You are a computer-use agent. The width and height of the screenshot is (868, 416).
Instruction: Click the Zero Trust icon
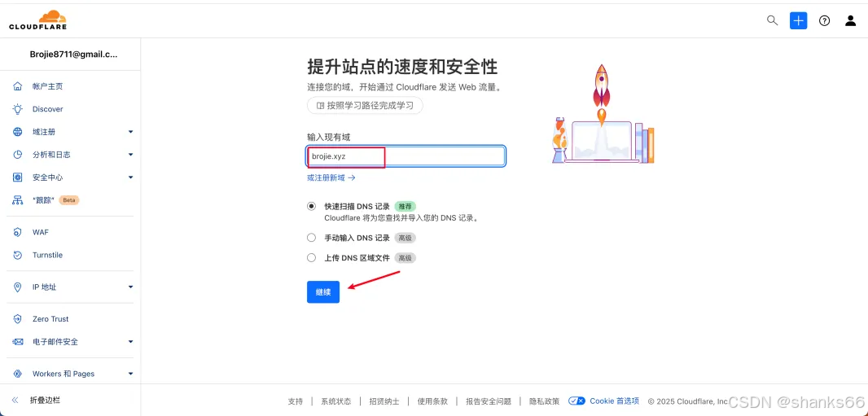[18, 319]
